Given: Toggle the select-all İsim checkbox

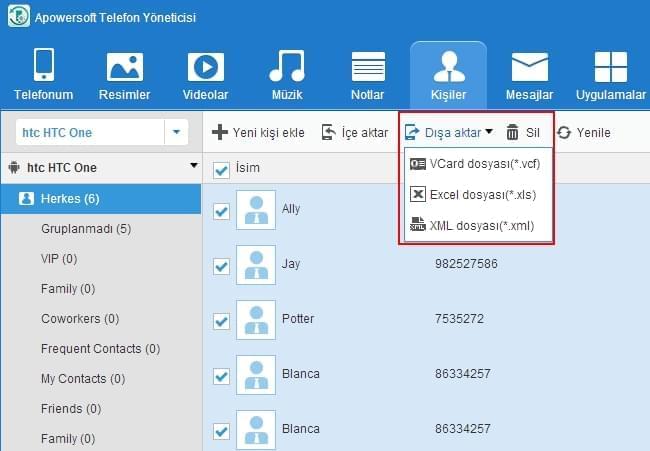Looking at the screenshot, I should pyautogui.click(x=221, y=170).
